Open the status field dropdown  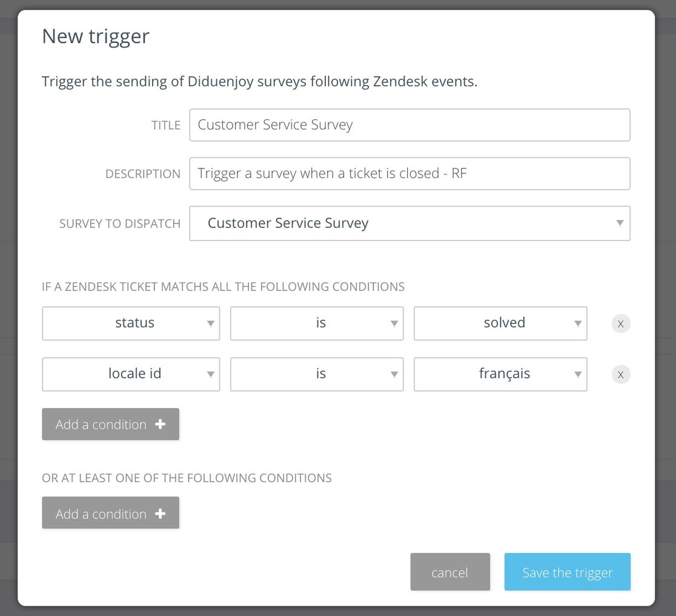click(131, 323)
